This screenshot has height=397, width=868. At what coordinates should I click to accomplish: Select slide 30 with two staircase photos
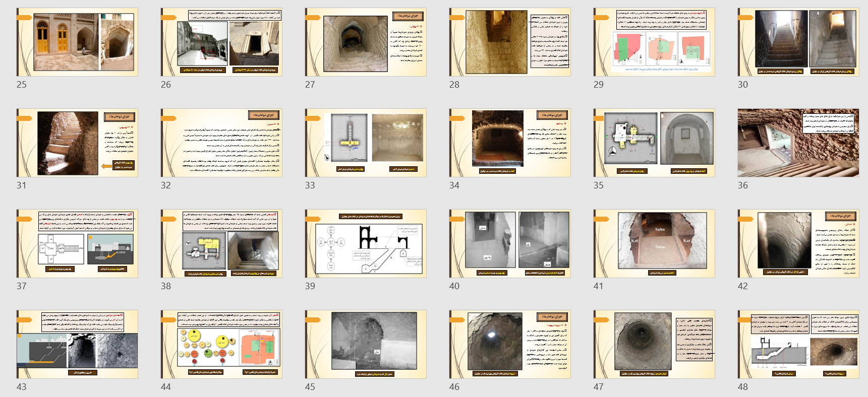798,42
